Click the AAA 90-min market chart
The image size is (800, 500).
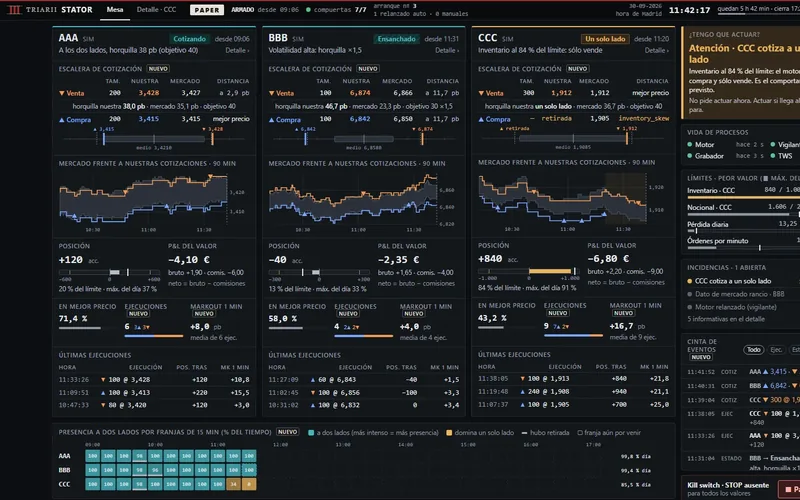[153, 202]
